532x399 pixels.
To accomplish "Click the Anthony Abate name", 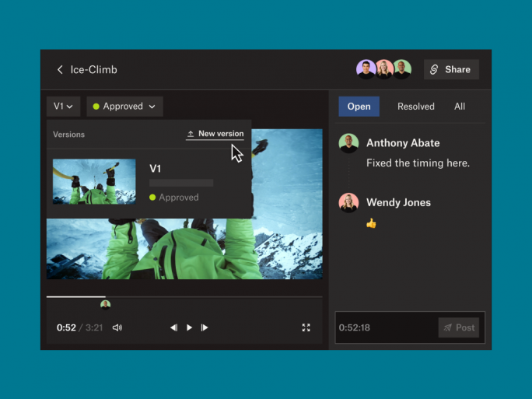I will coord(403,143).
